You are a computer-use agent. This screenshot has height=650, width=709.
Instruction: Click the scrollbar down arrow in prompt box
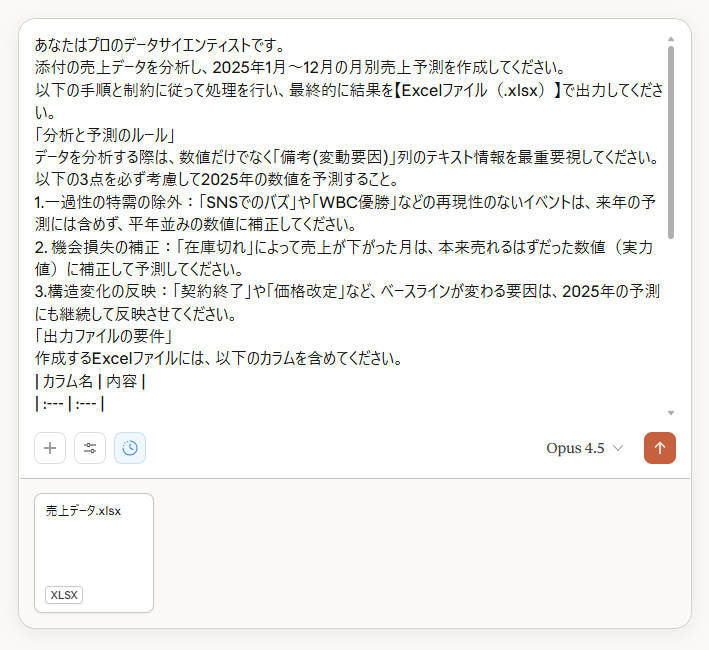click(671, 413)
